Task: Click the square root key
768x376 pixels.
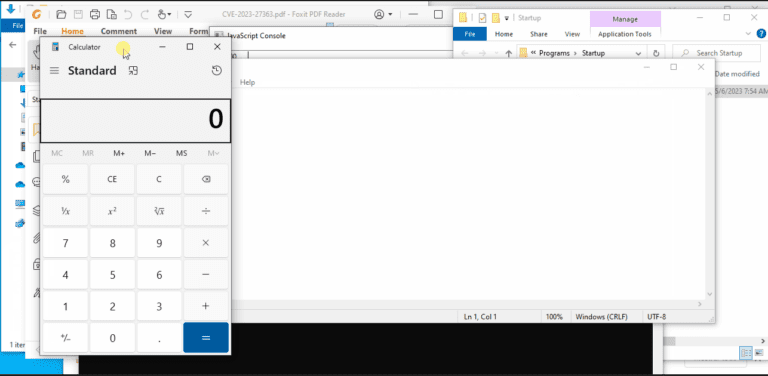Action: (159, 211)
